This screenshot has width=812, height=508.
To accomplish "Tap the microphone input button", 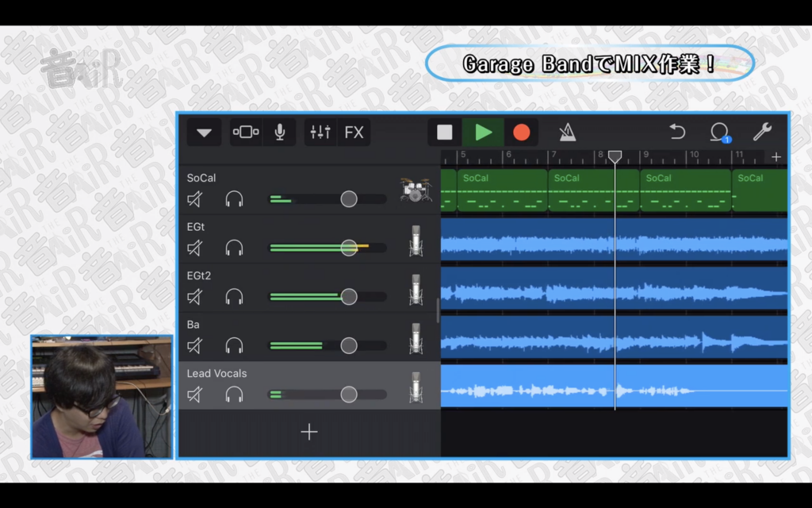I will 279,133.
